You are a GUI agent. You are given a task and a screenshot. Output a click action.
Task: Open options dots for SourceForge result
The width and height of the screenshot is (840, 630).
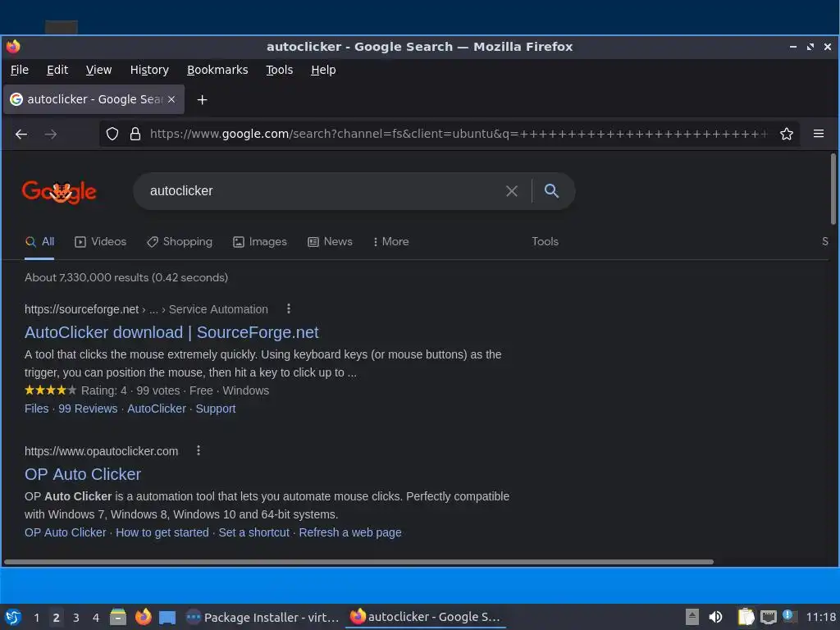point(289,308)
